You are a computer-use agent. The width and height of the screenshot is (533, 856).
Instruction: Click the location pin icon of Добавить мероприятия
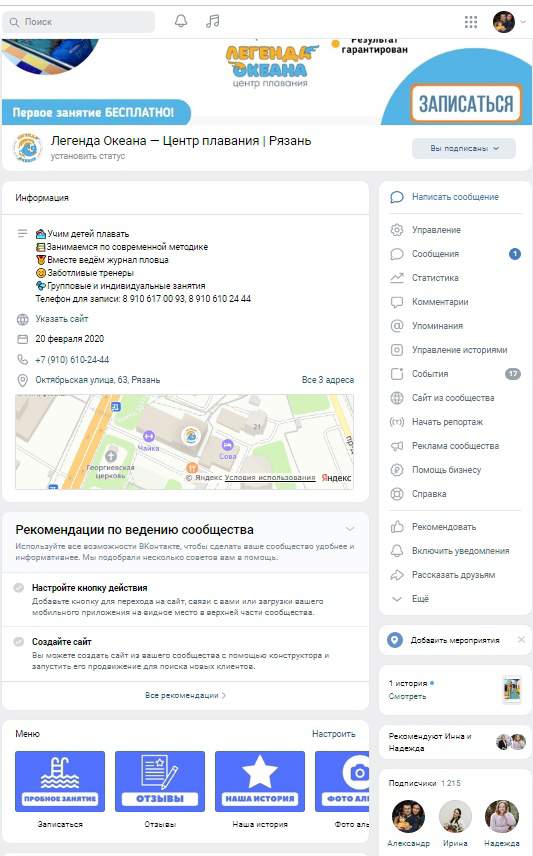coord(395,640)
